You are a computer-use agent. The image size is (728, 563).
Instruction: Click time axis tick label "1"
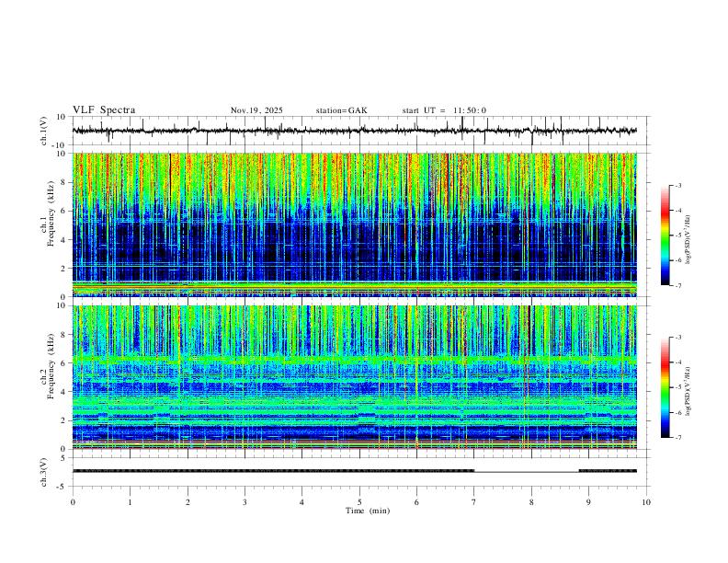click(x=130, y=502)
